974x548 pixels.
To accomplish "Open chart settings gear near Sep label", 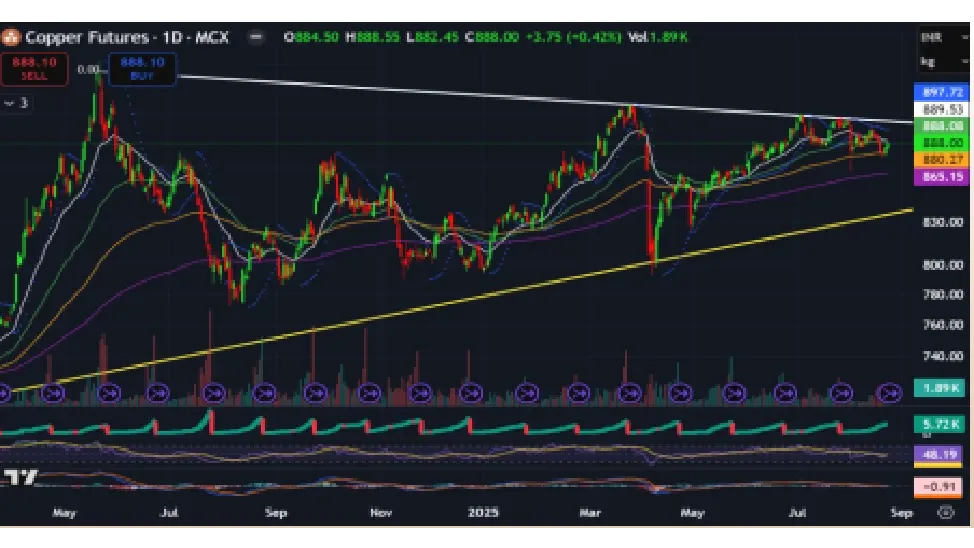I will point(945,513).
